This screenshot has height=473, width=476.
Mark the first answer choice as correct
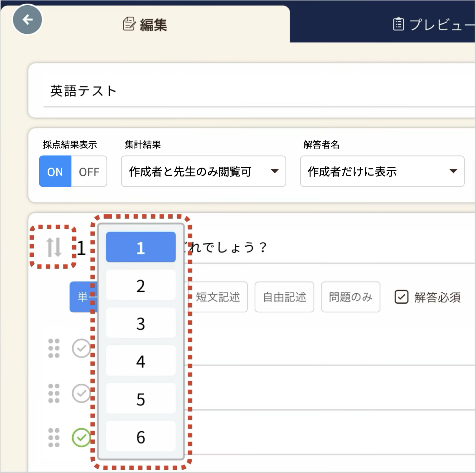pyautogui.click(x=81, y=348)
